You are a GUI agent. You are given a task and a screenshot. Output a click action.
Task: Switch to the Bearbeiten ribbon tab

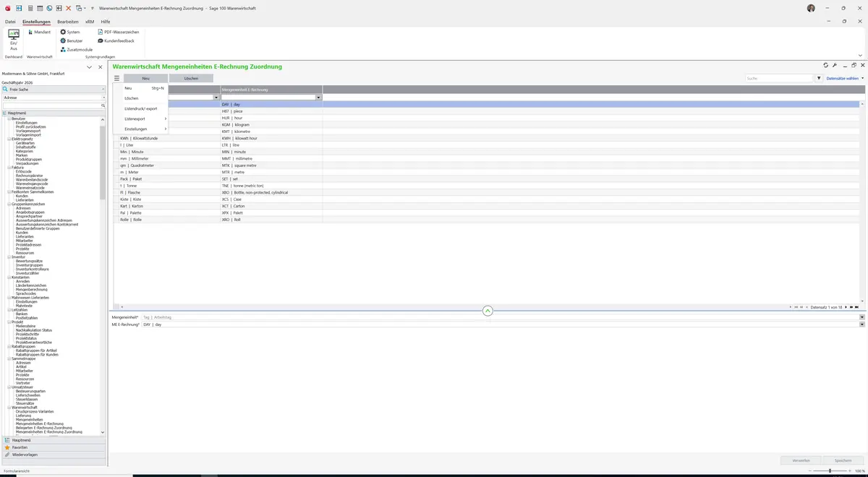(68, 22)
